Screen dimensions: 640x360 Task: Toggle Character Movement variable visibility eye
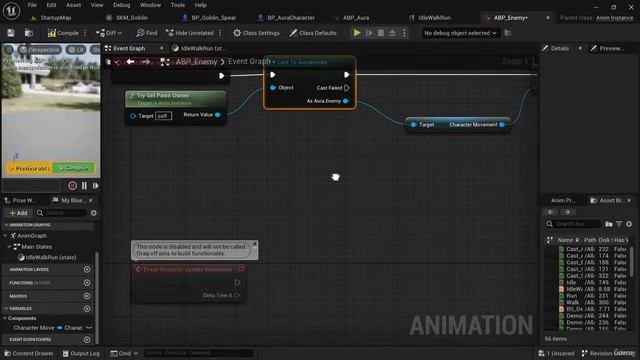pyautogui.click(x=89, y=328)
